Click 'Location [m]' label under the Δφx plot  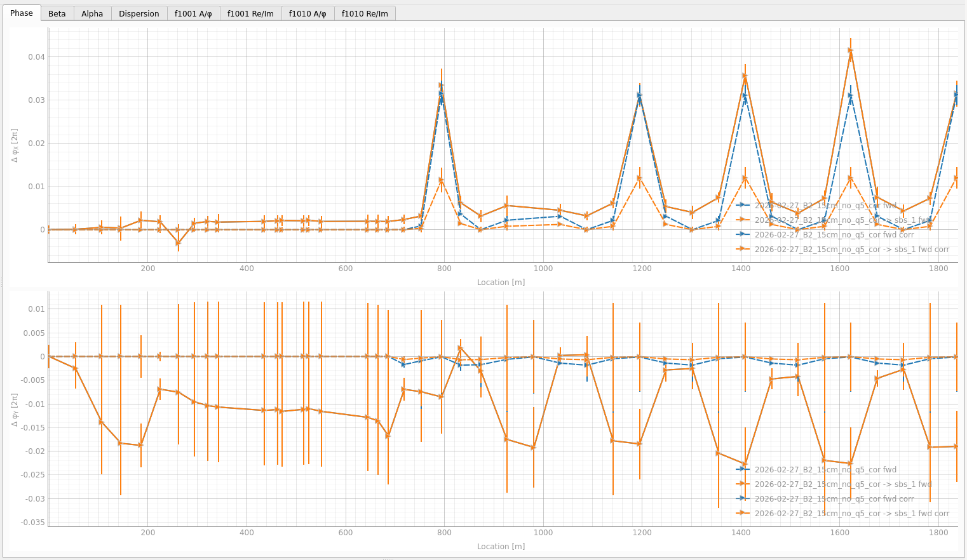(501, 282)
